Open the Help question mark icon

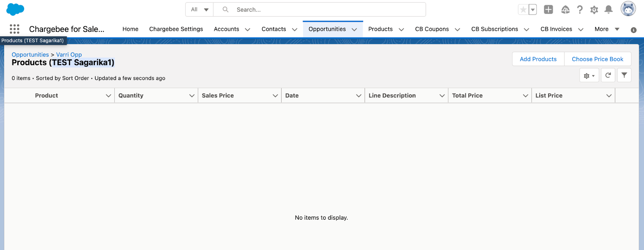click(580, 10)
